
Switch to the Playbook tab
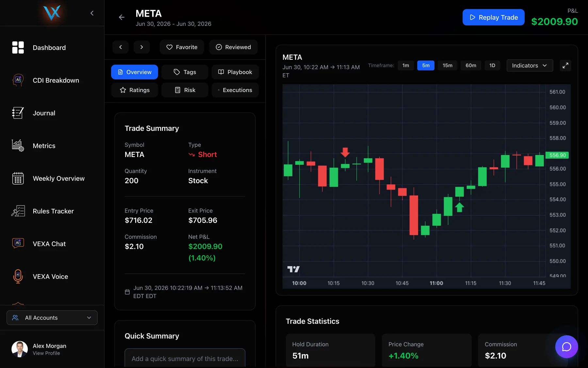point(235,72)
